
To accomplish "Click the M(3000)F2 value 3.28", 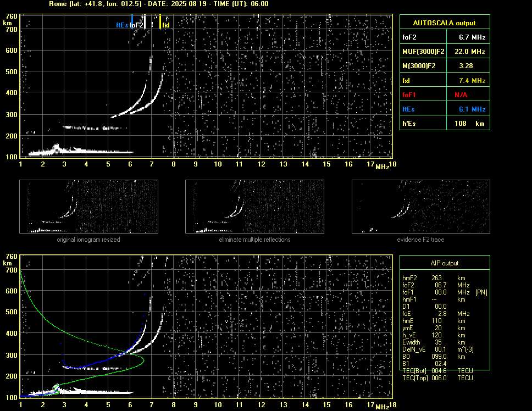I will (x=465, y=66).
